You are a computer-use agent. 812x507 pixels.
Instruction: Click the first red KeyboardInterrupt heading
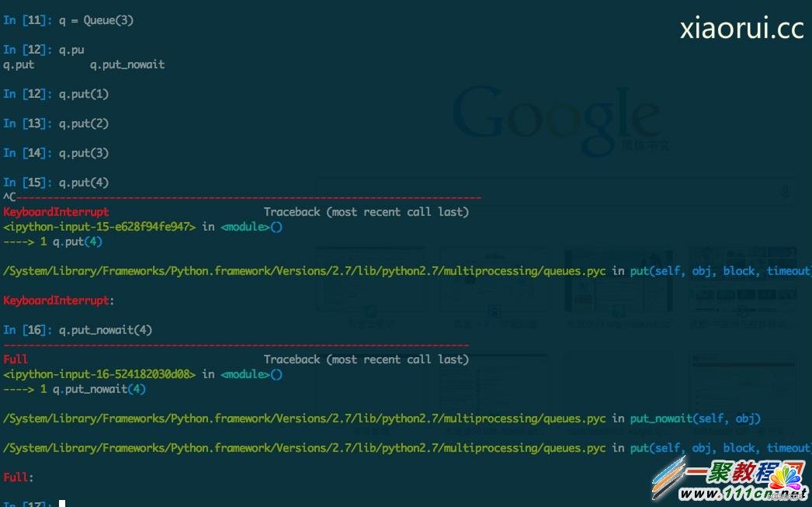(x=56, y=212)
